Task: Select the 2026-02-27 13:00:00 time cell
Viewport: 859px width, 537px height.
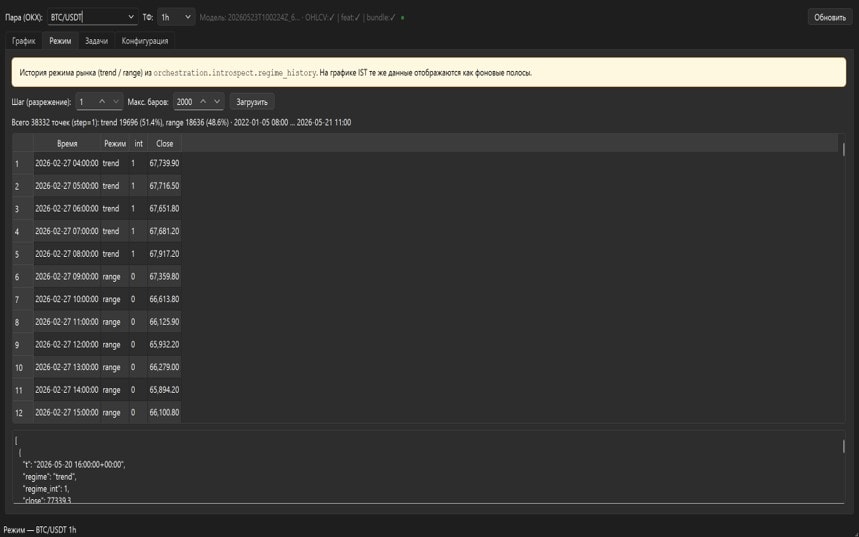Action: click(67, 367)
